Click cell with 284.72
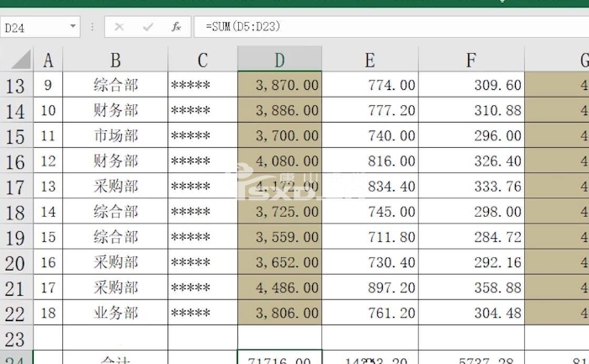The image size is (589, 364). click(x=471, y=237)
